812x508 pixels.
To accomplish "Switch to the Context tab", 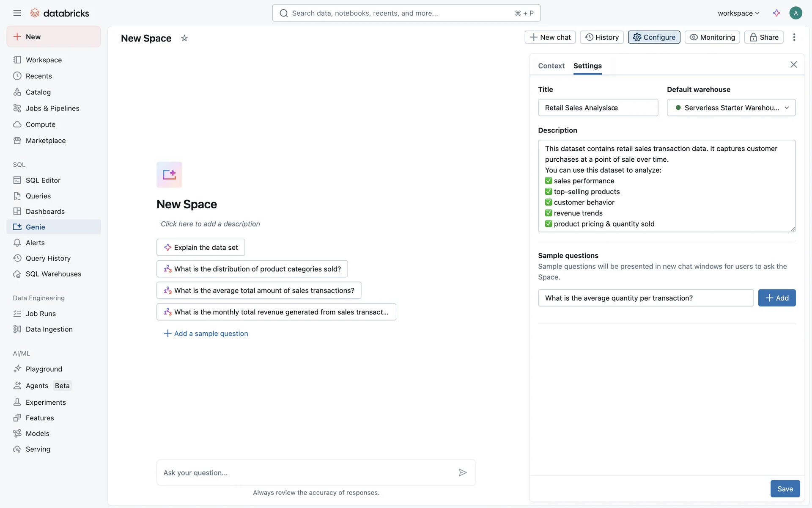I will [551, 66].
